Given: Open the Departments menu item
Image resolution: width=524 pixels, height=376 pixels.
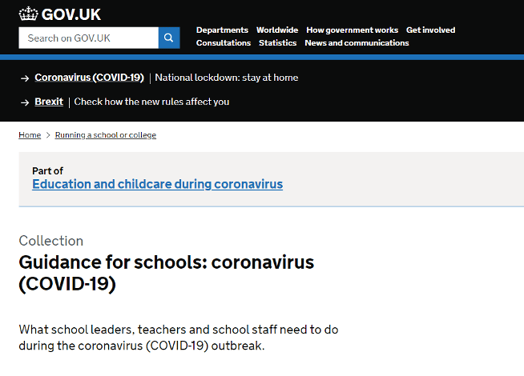Looking at the screenshot, I should (x=222, y=30).
